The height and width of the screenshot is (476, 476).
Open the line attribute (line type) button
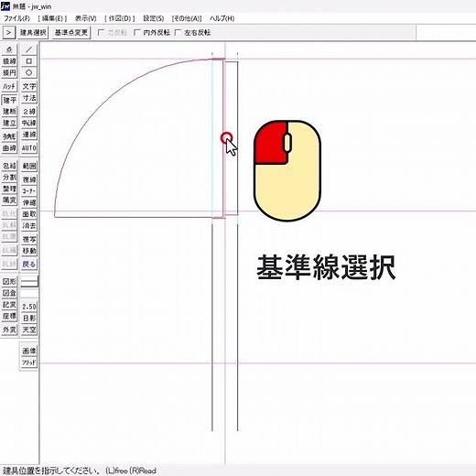pos(29,281)
